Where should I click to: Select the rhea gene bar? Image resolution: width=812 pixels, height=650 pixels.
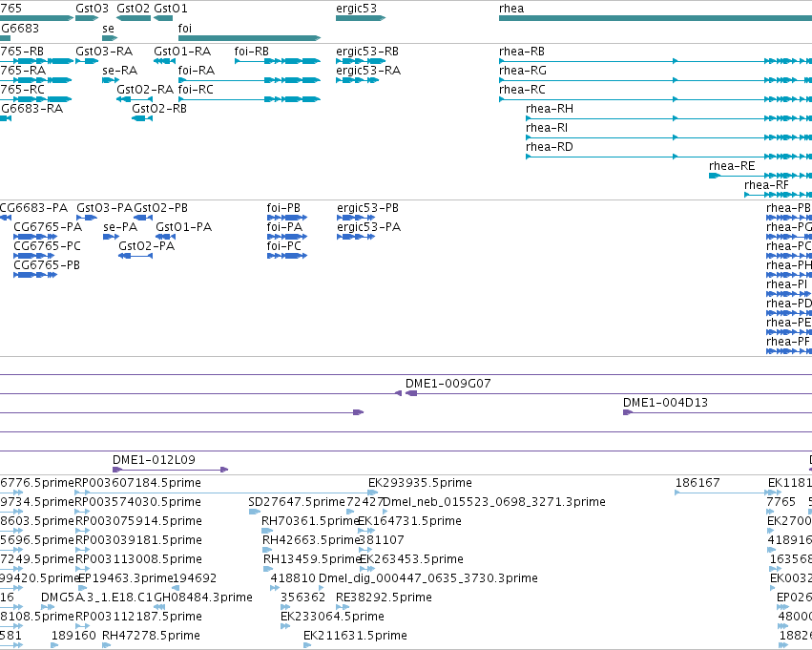(x=656, y=18)
